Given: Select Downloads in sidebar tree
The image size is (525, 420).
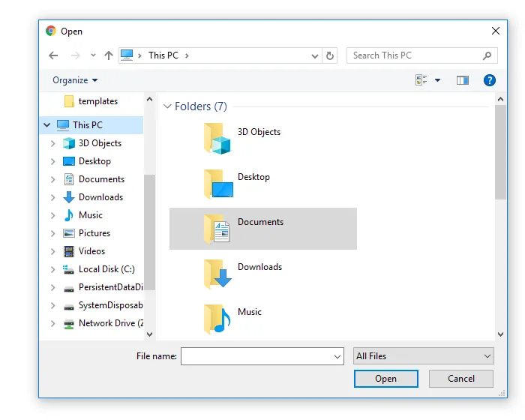Looking at the screenshot, I should click(x=93, y=197).
